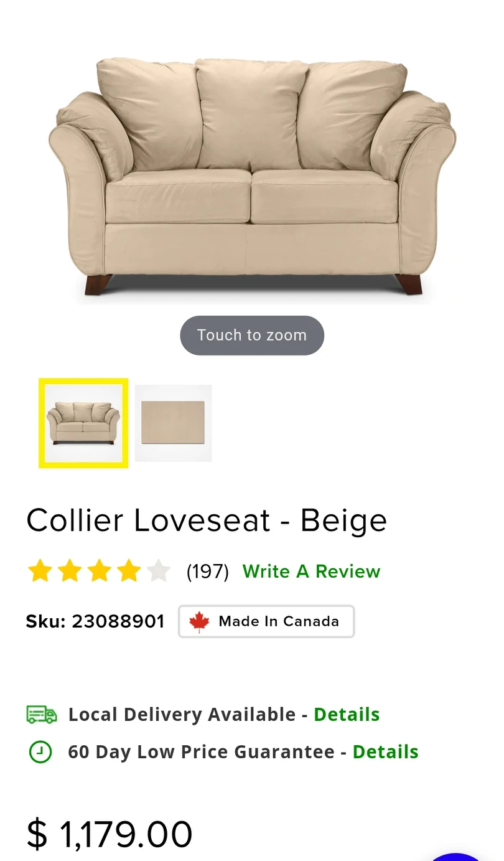
Task: Click the green delivery truck icon
Action: point(41,714)
